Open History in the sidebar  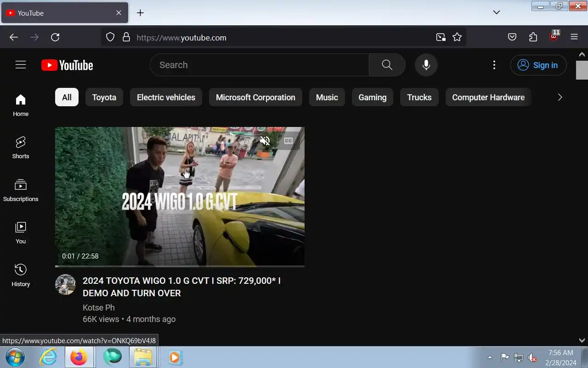coord(21,276)
